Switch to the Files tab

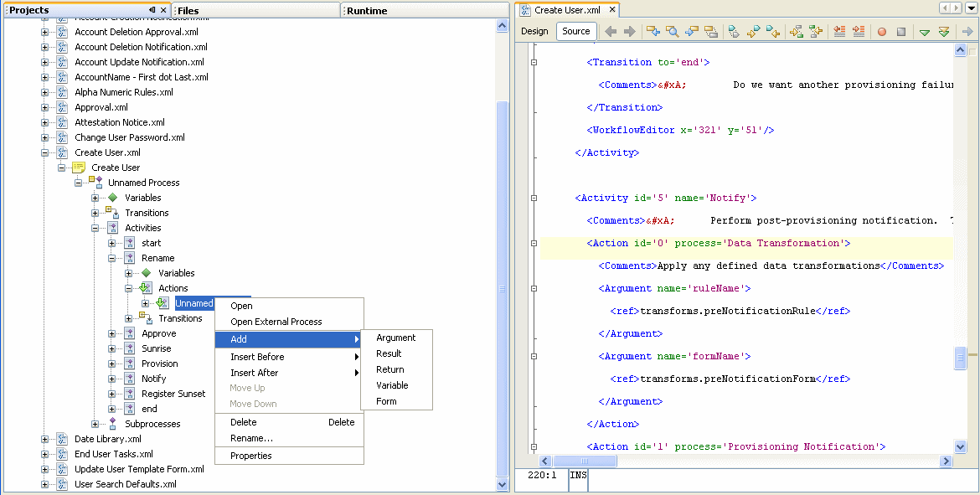click(x=256, y=10)
